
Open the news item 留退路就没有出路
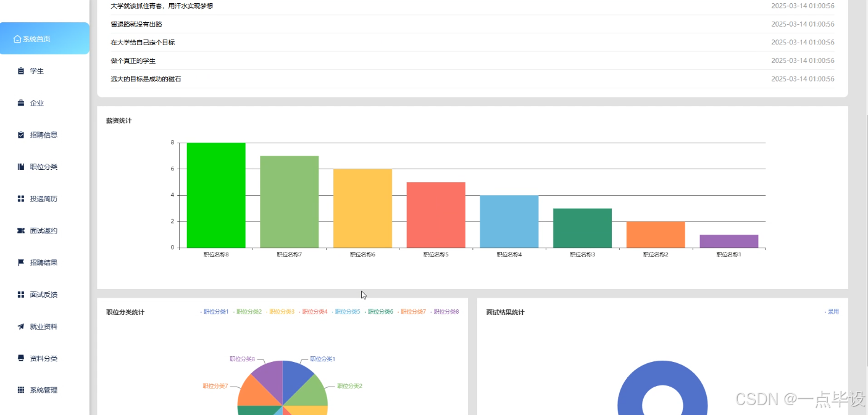point(136,24)
